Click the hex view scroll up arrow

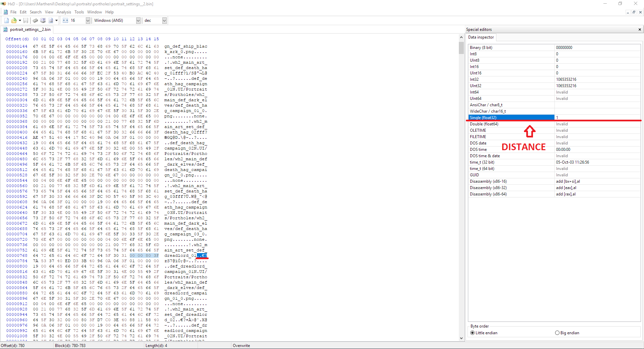click(461, 37)
